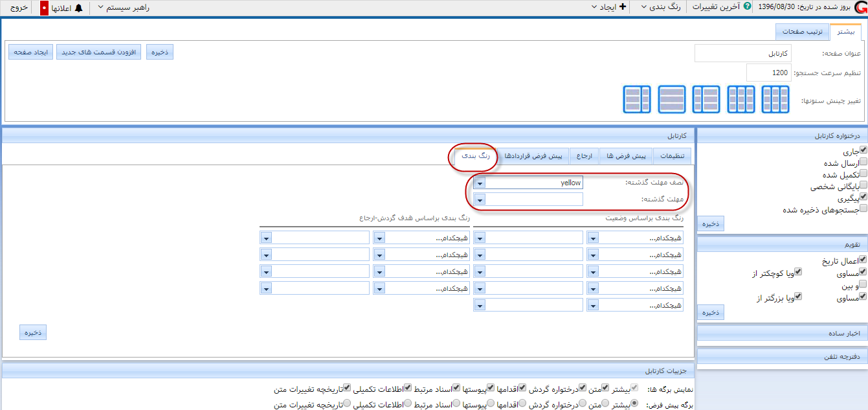This screenshot has height=410, width=868.
Task: Uncheck the جاری checkbox
Action: 863,150
